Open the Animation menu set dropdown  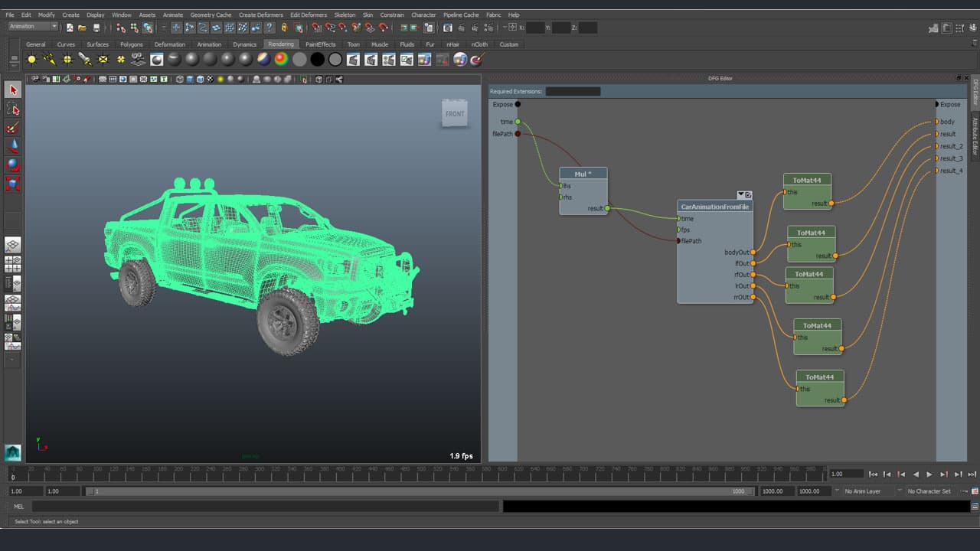[31, 26]
